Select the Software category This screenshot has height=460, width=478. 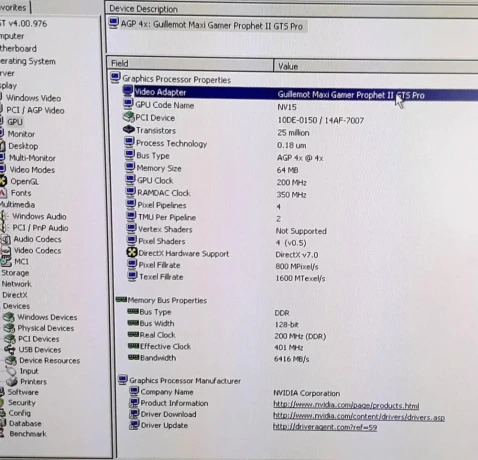click(23, 392)
